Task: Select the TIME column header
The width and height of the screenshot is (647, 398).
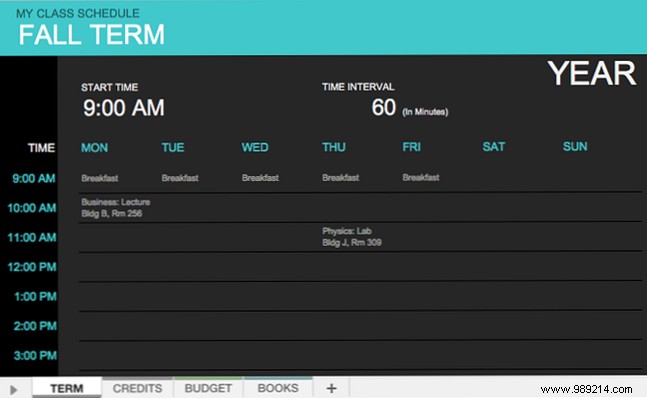Action: point(41,148)
